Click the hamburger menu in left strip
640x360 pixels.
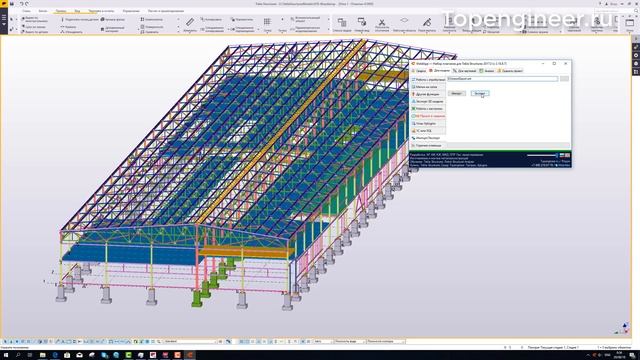[4, 18]
